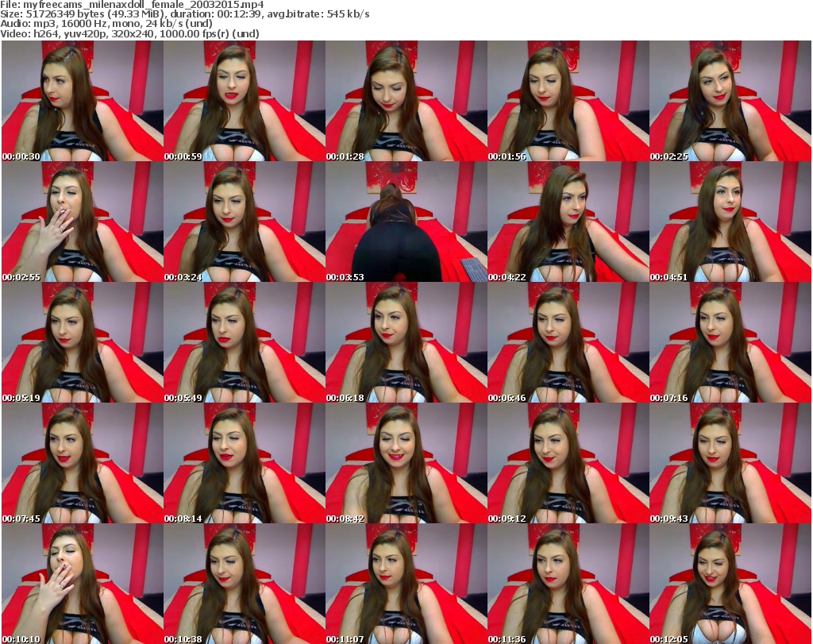Select the 'Video: h264, yuv420p' line
The height and width of the screenshot is (644, 813).
[129, 33]
